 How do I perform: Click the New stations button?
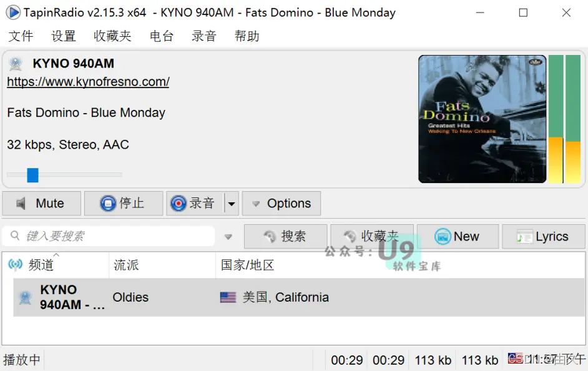click(458, 236)
